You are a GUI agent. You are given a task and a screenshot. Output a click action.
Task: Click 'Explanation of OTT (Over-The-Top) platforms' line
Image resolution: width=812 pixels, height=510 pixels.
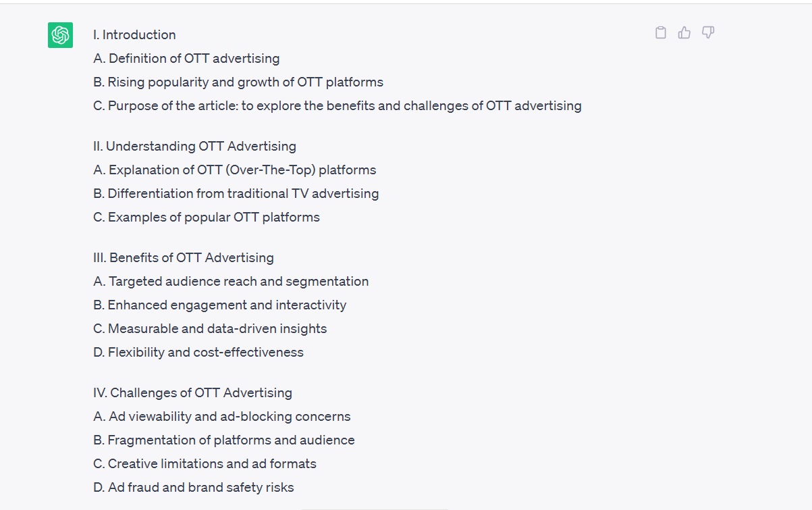click(235, 170)
